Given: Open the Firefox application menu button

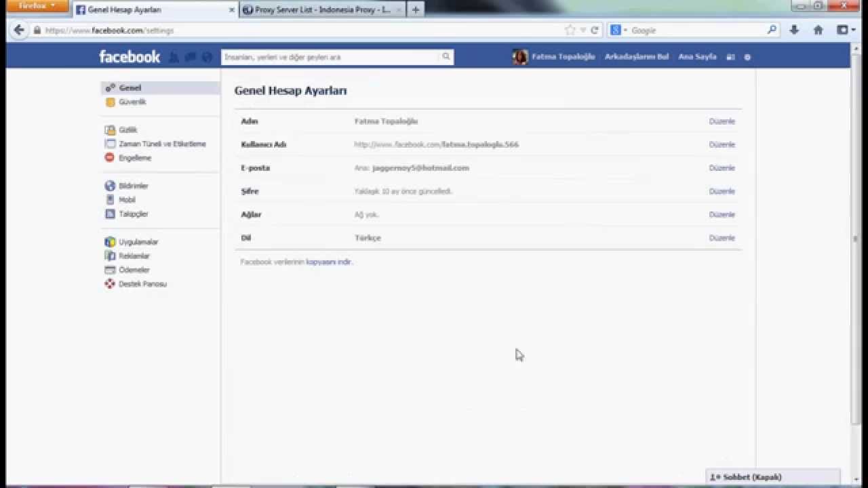Looking at the screenshot, I should 37,6.
